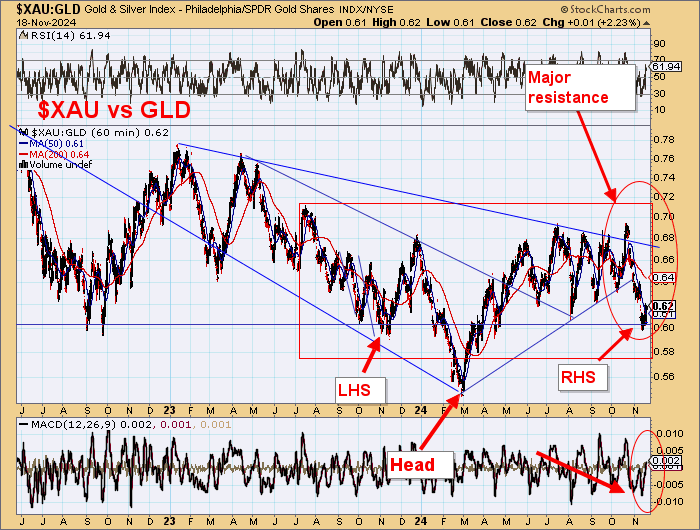
Task: Click the volume bars icon in legend
Action: [x=24, y=164]
